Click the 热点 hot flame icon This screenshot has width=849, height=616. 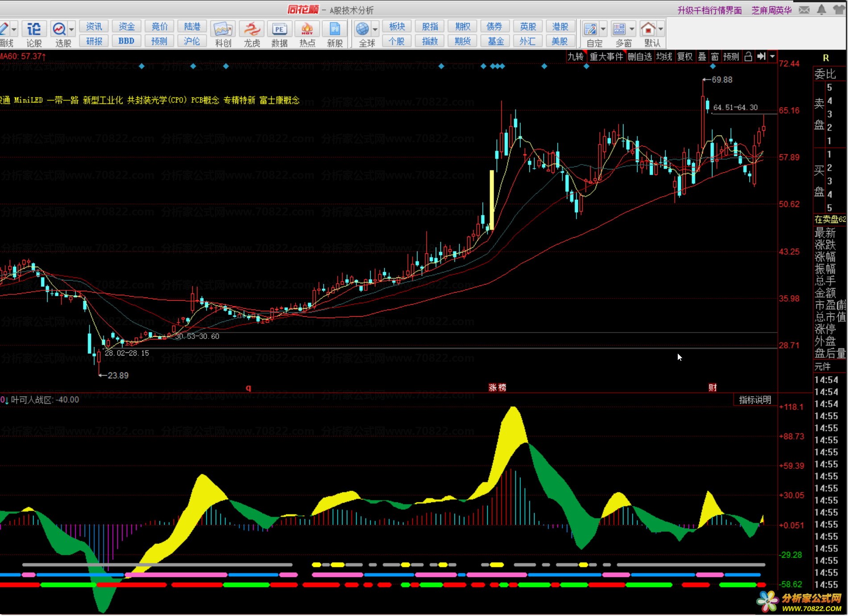click(x=307, y=34)
